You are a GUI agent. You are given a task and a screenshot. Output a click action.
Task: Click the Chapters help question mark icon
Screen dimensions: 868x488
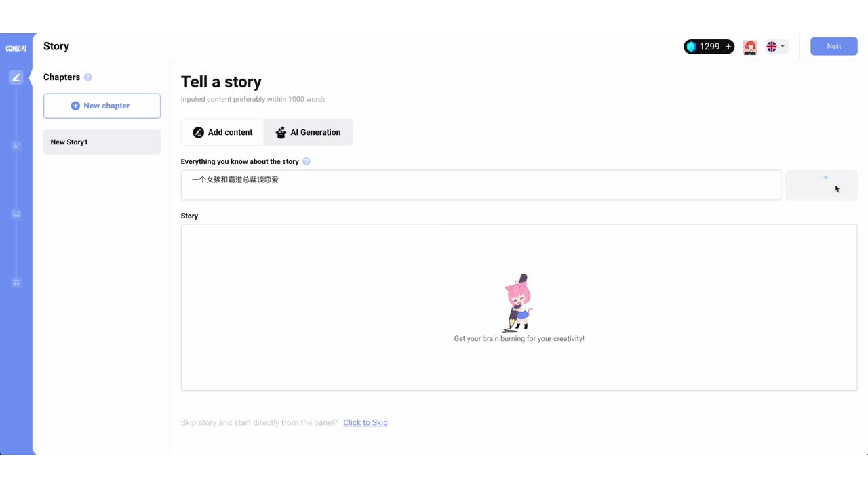(x=88, y=77)
